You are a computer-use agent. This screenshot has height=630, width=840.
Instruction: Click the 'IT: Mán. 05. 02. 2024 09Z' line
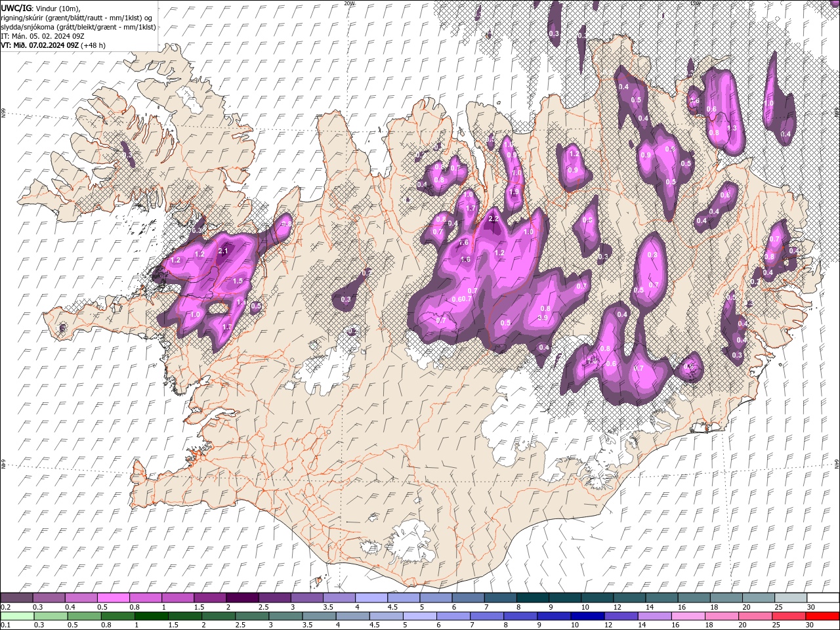pyautogui.click(x=43, y=35)
